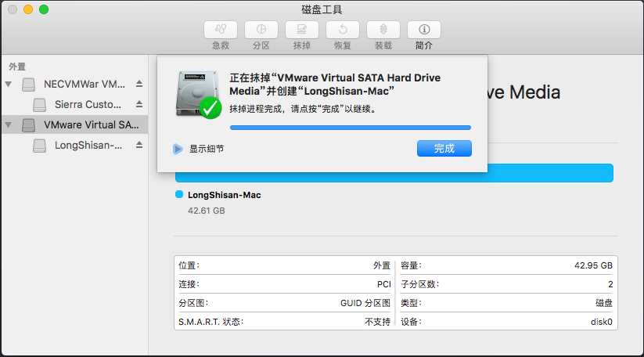
Task: Minimize the Disk Utility window
Action: click(x=28, y=9)
